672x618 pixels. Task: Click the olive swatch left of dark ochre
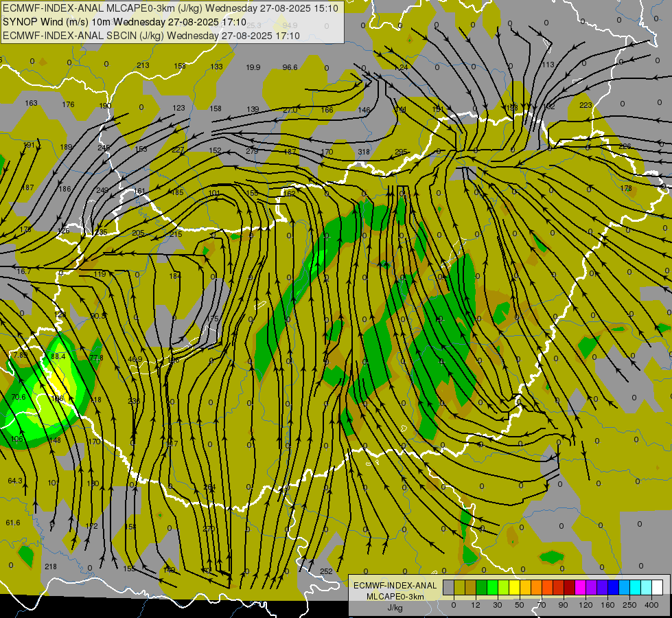[460, 587]
